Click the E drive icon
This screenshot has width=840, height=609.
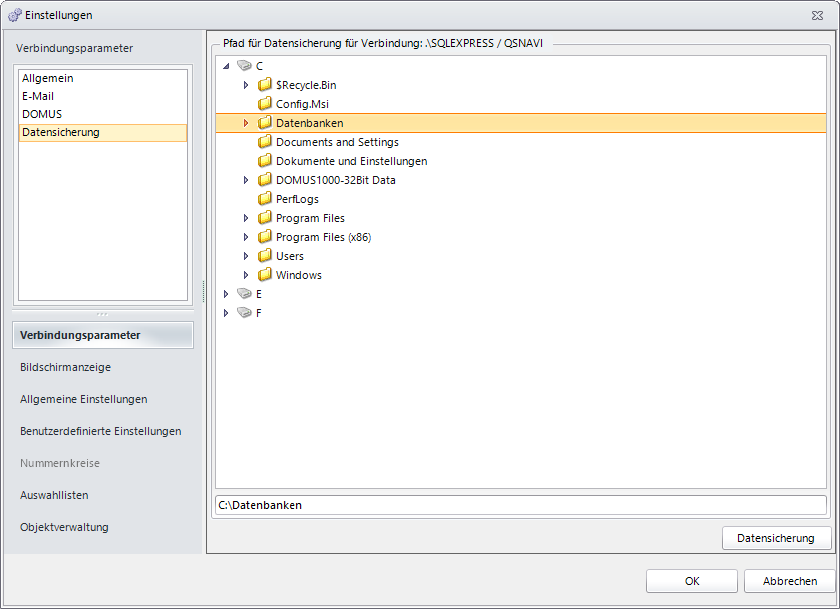(x=244, y=294)
